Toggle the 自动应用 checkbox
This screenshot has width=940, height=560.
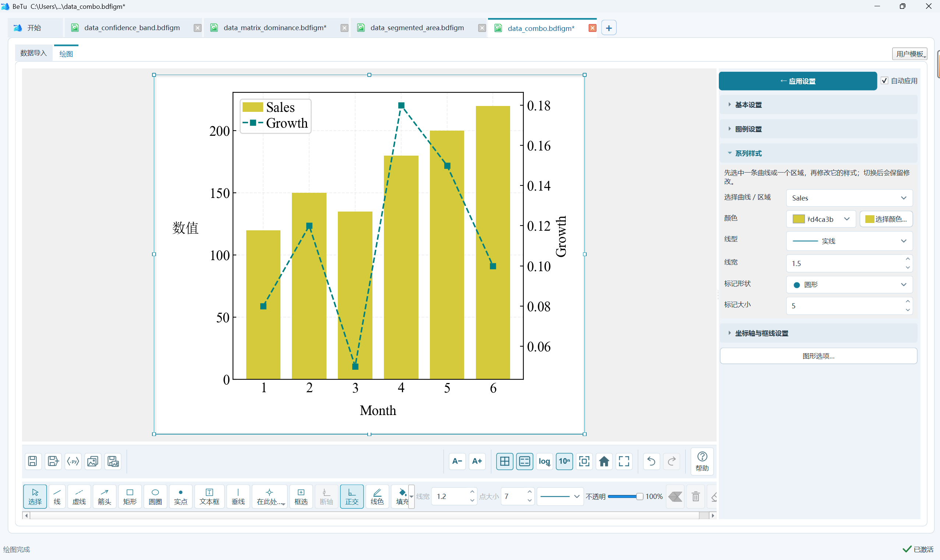click(x=884, y=81)
